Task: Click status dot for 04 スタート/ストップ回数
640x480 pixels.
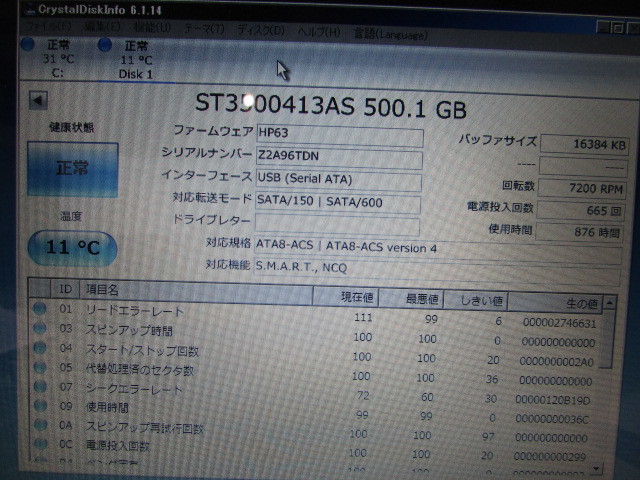Action: (x=40, y=347)
